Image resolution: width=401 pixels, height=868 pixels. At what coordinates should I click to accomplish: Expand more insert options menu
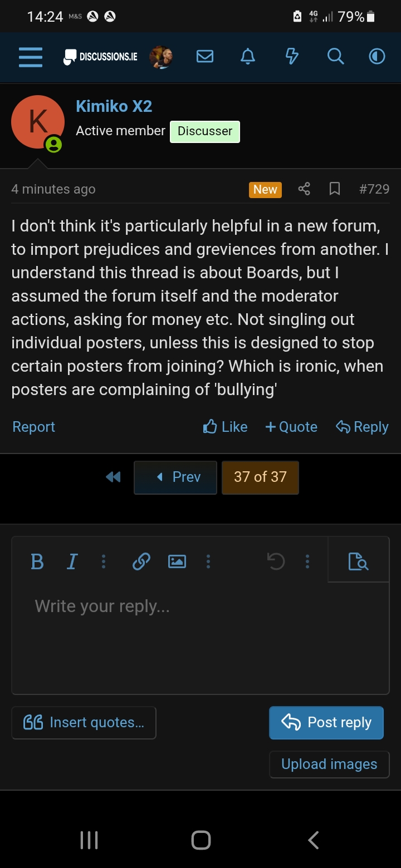(x=208, y=561)
